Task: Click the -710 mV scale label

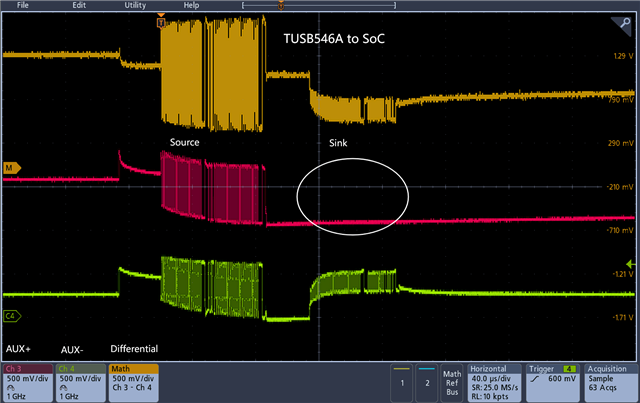Action: (x=620, y=230)
